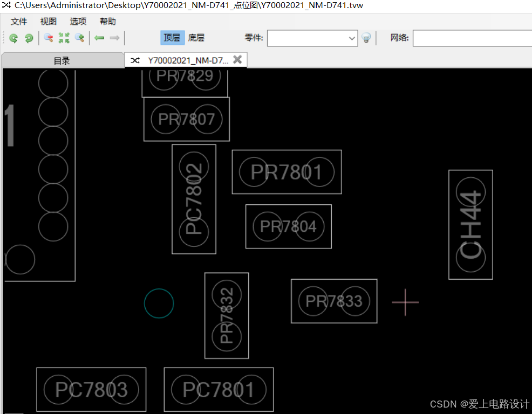Fit view using the four green arrows icon
Image resolution: width=532 pixels, height=414 pixels.
64,38
